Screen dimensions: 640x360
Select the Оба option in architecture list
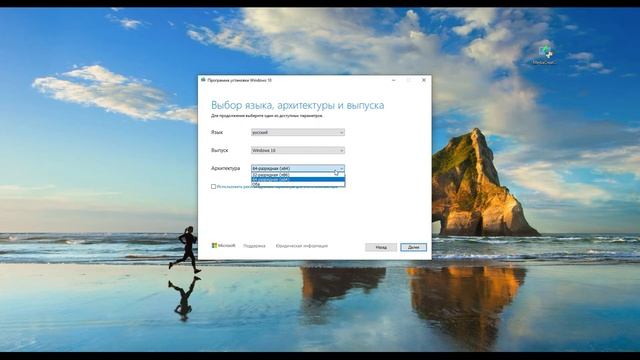pos(298,184)
